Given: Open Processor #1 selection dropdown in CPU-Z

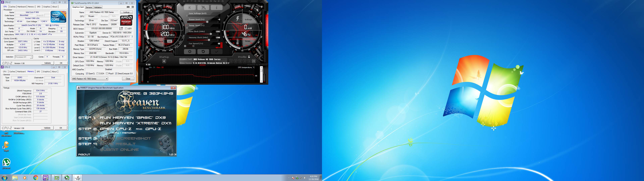Looking at the screenshot, I should [24, 57].
